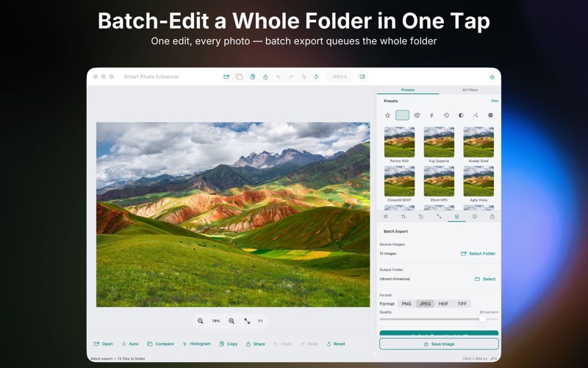Click fit-to-screen arrows icon
Viewport: 588px width, 368px height.
(x=247, y=321)
